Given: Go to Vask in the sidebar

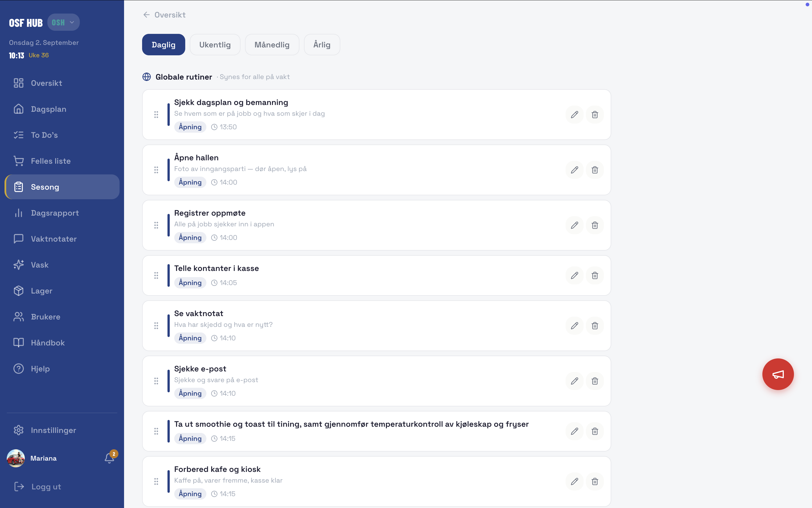Looking at the screenshot, I should coord(62,265).
